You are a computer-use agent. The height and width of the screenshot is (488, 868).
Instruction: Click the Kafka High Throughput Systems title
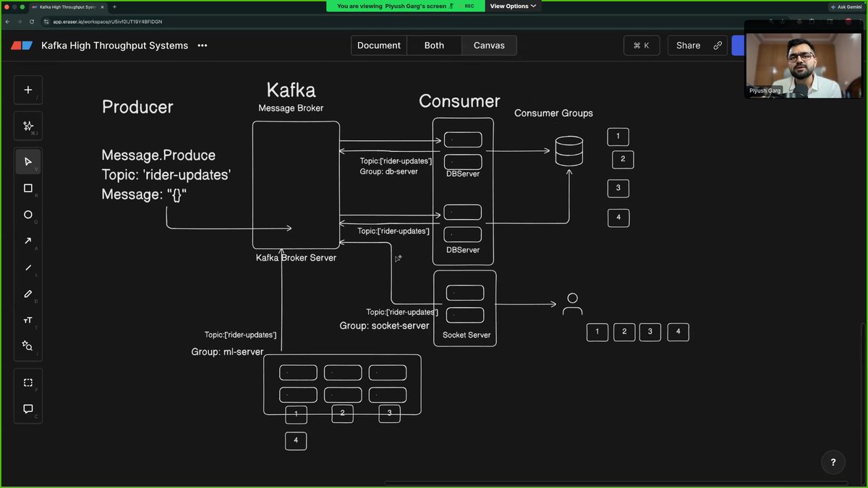(x=114, y=46)
